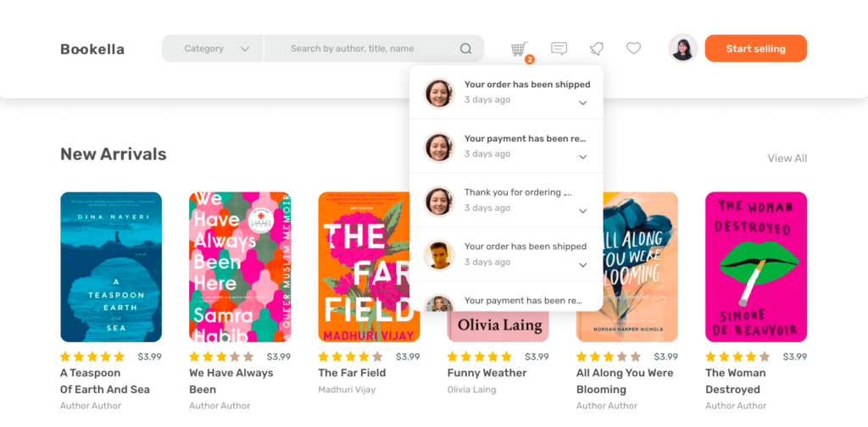This screenshot has height=427, width=868.
Task: Open The Woman Destroyed book cover
Action: click(756, 267)
